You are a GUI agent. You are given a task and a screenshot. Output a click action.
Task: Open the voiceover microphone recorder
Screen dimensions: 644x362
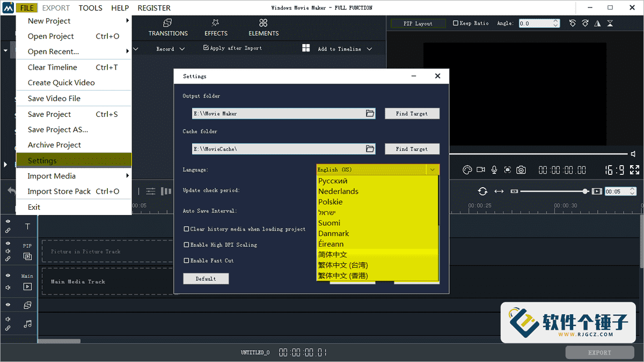(494, 169)
